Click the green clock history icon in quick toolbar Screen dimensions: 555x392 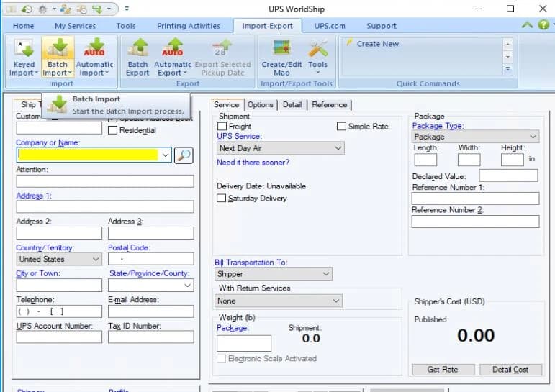click(27, 9)
